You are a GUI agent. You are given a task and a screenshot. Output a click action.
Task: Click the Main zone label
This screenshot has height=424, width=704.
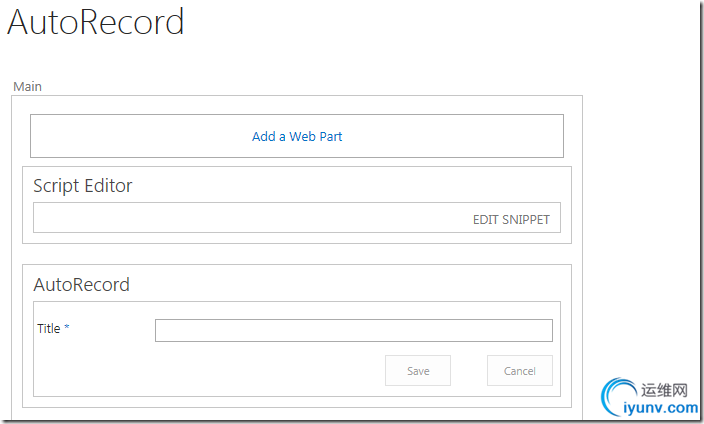click(27, 86)
